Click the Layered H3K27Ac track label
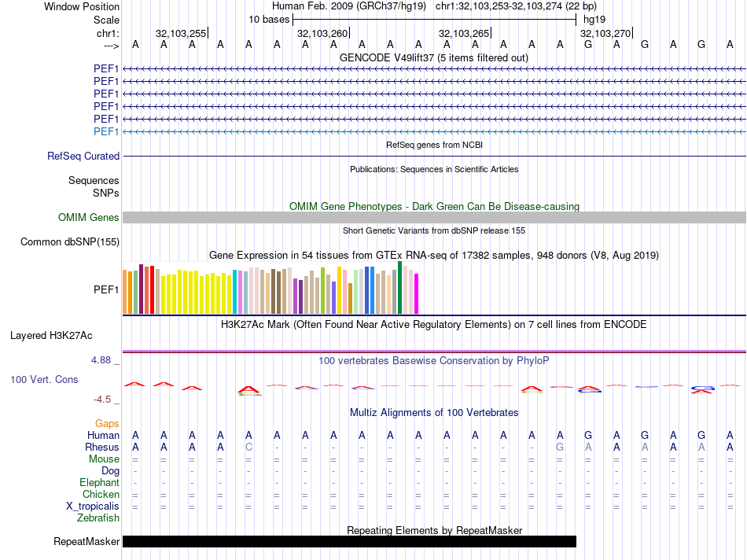This screenshot has height=560, width=747. pyautogui.click(x=51, y=336)
